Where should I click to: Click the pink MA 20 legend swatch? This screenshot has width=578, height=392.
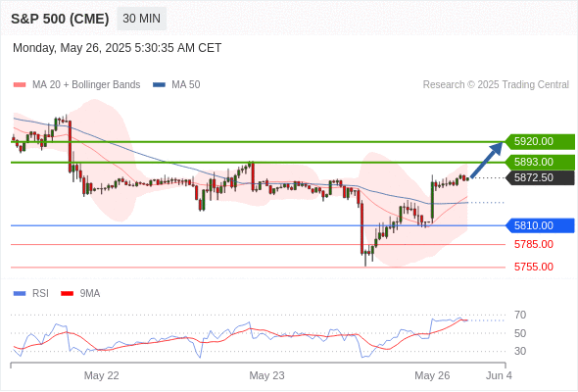pyautogui.click(x=20, y=85)
